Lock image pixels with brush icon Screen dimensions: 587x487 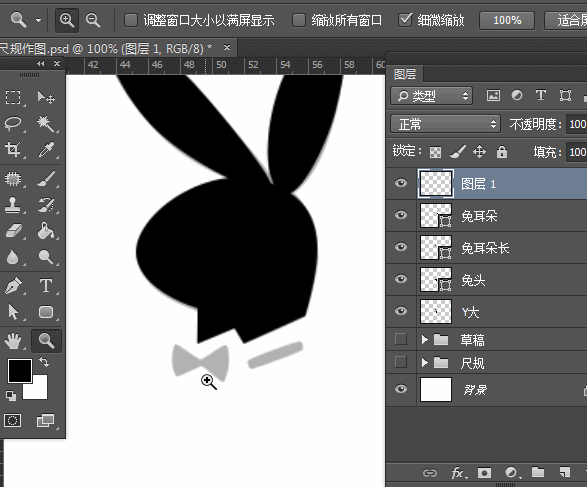point(457,152)
